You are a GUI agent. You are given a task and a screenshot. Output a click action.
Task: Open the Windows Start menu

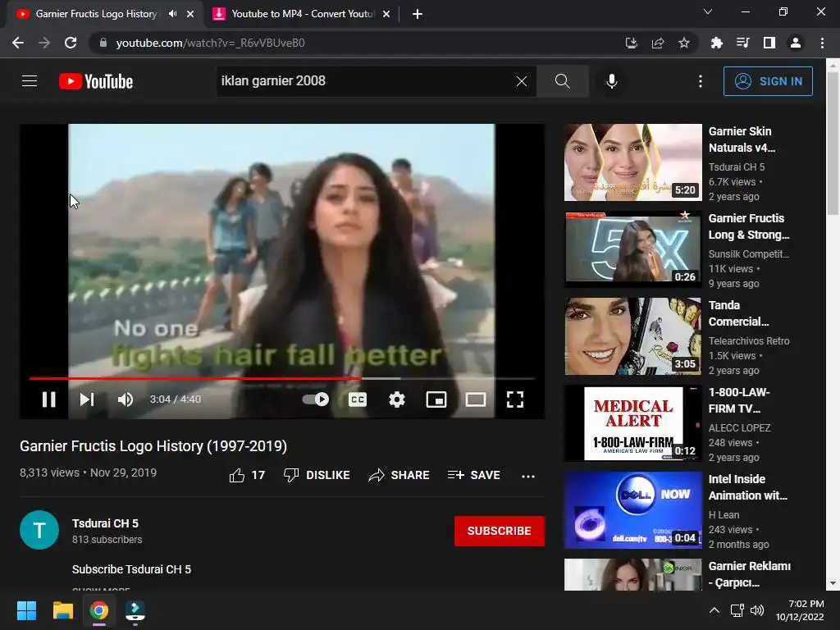pos(26,610)
